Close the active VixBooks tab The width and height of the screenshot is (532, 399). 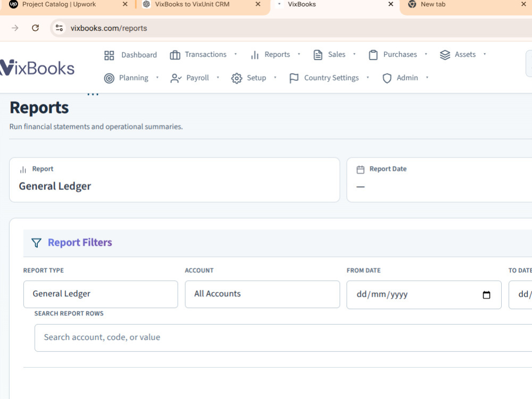391,4
